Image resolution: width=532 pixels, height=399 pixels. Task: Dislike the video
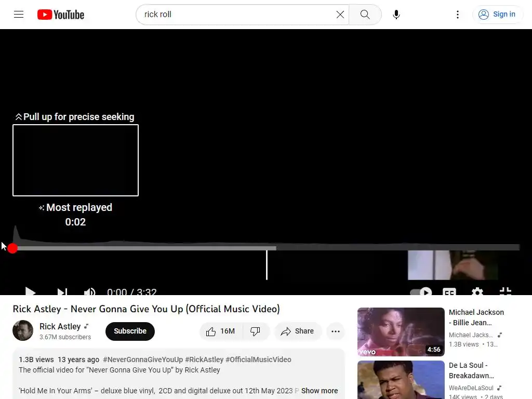255,331
